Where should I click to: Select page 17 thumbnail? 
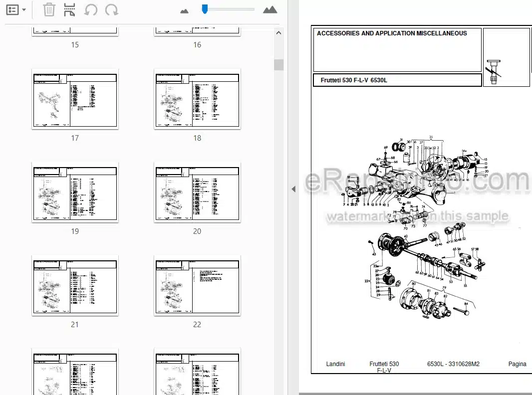pyautogui.click(x=75, y=99)
